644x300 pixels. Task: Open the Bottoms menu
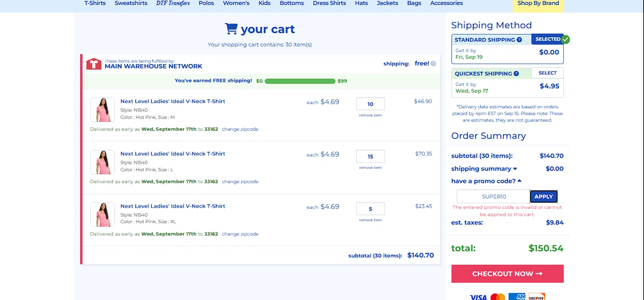click(x=292, y=3)
